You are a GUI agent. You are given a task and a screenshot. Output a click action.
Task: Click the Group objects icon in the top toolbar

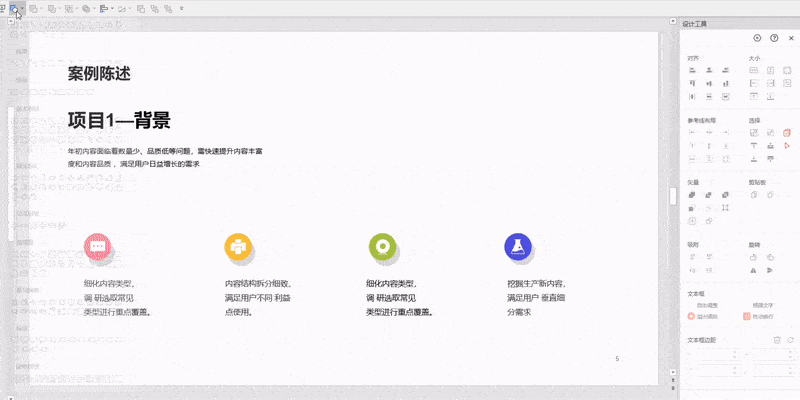141,9
